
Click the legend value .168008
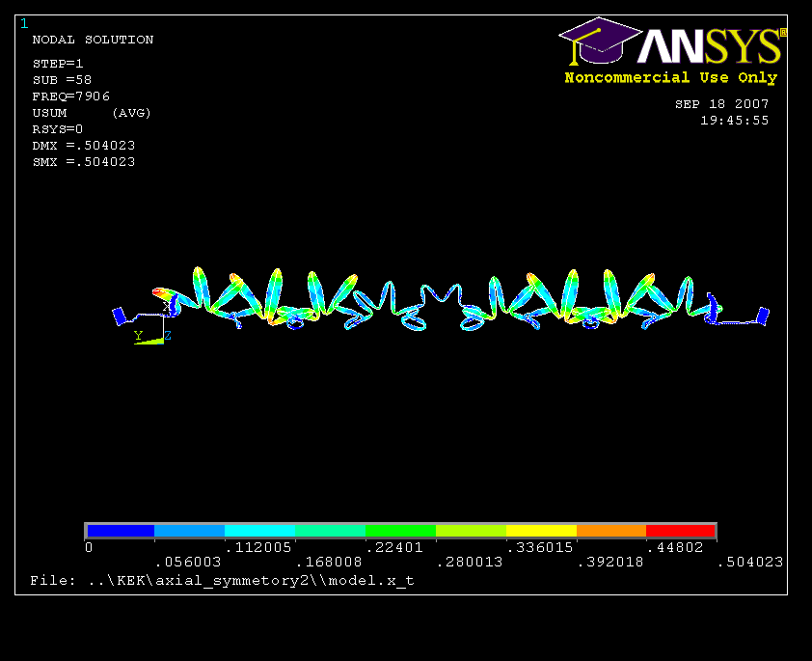coord(329,562)
